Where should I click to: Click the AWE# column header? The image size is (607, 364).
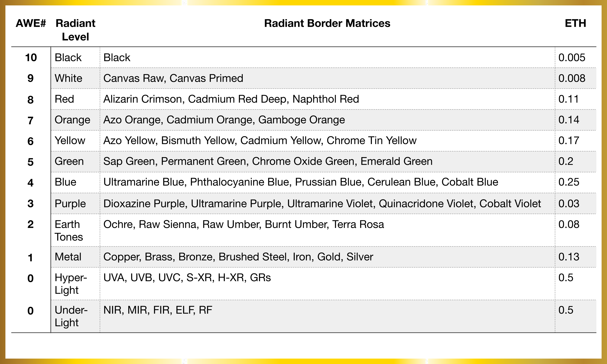point(31,24)
